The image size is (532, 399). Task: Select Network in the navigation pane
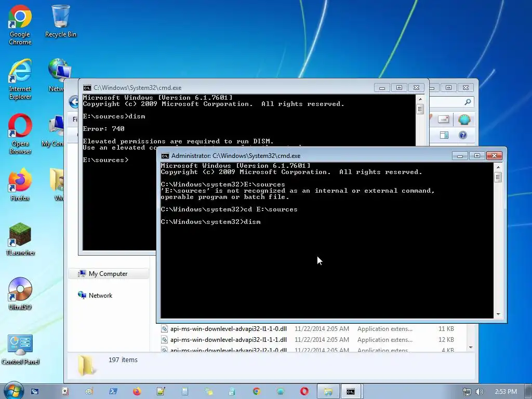(100, 296)
